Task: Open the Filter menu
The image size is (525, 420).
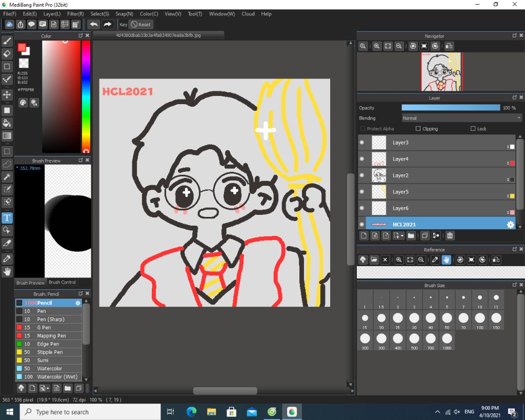Action: point(75,14)
